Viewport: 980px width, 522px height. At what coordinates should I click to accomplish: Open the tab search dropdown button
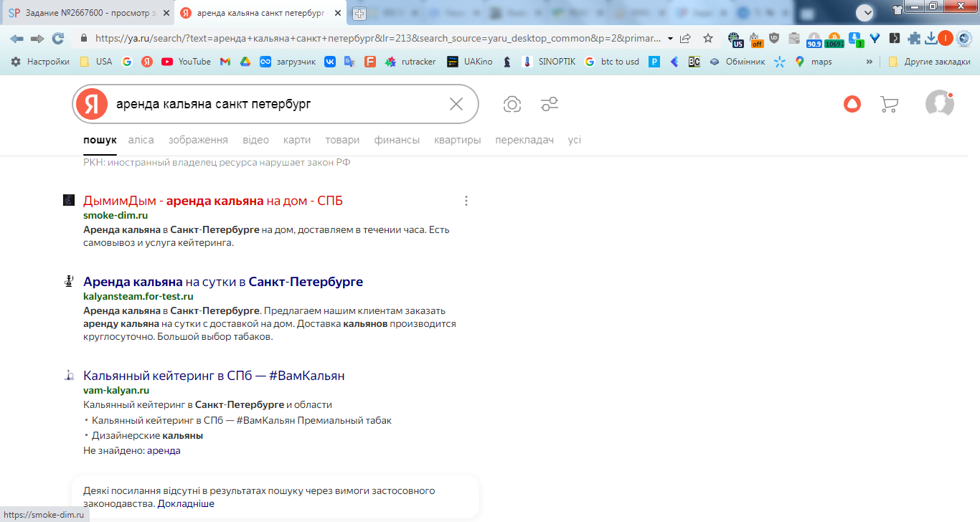tap(866, 12)
